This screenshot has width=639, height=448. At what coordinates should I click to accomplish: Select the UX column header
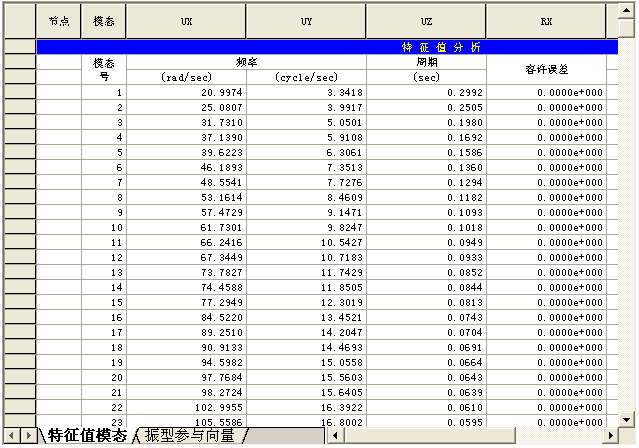(186, 22)
